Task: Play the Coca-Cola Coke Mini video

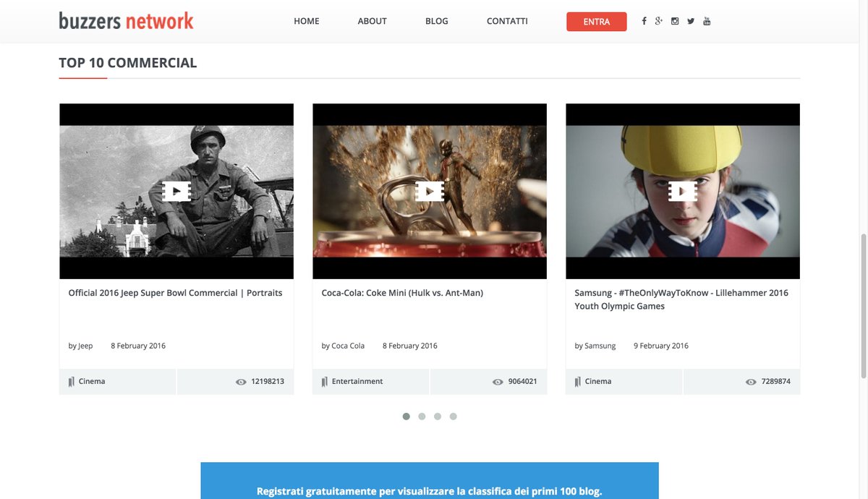Action: click(x=430, y=191)
